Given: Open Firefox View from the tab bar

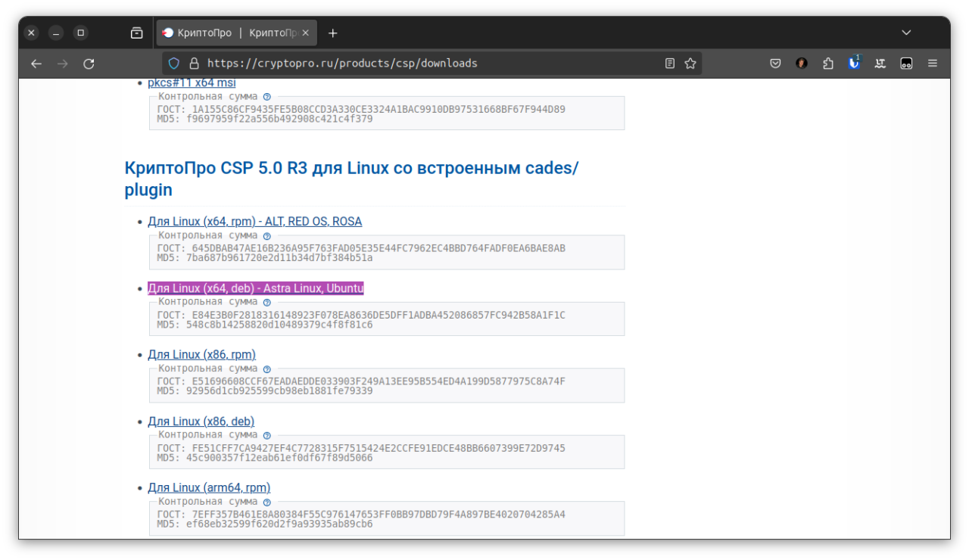Looking at the screenshot, I should coord(136,33).
